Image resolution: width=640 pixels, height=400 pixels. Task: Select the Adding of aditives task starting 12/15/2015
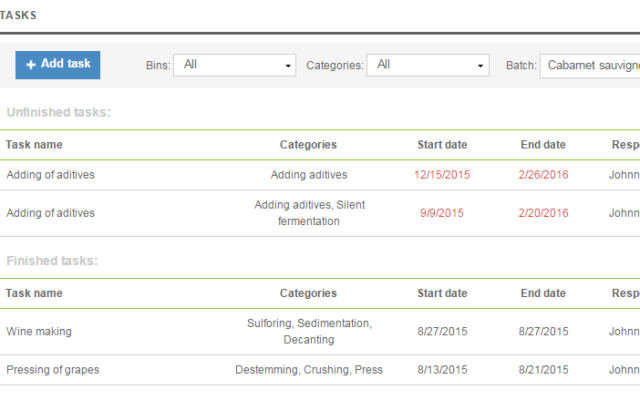pyautogui.click(x=50, y=175)
